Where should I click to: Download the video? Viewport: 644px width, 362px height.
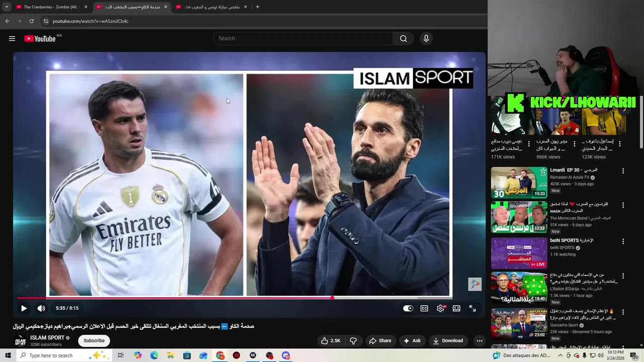(448, 341)
